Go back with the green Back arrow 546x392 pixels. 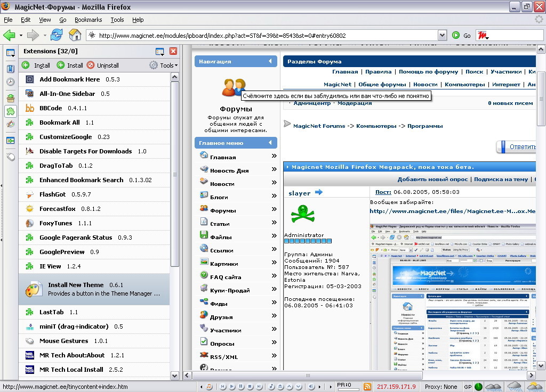[10, 35]
